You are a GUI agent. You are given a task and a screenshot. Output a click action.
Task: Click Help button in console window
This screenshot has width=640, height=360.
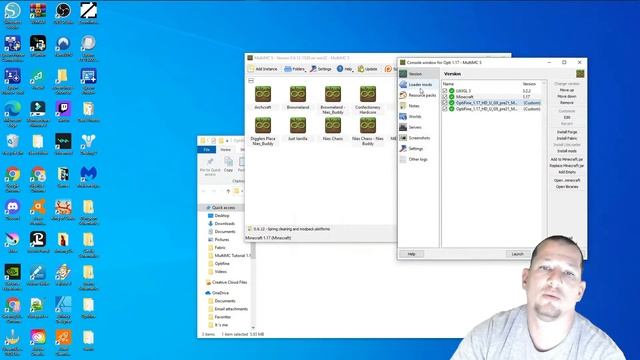pyautogui.click(x=411, y=254)
